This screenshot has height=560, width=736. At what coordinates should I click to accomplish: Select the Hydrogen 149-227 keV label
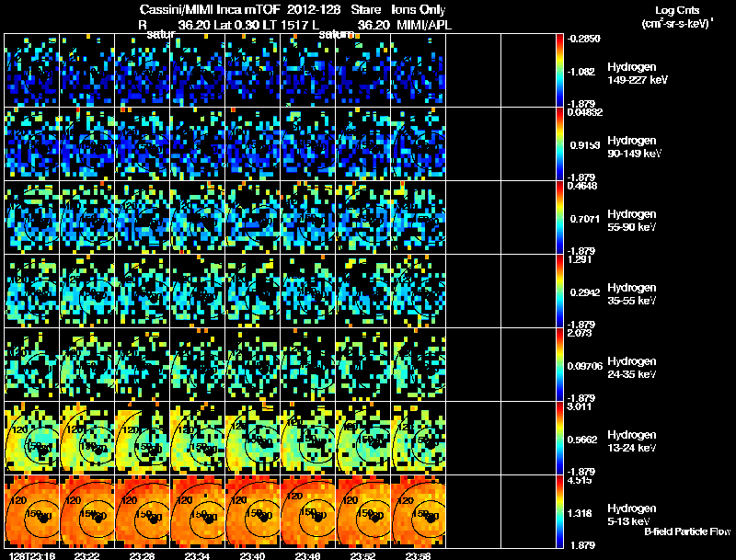click(x=638, y=74)
